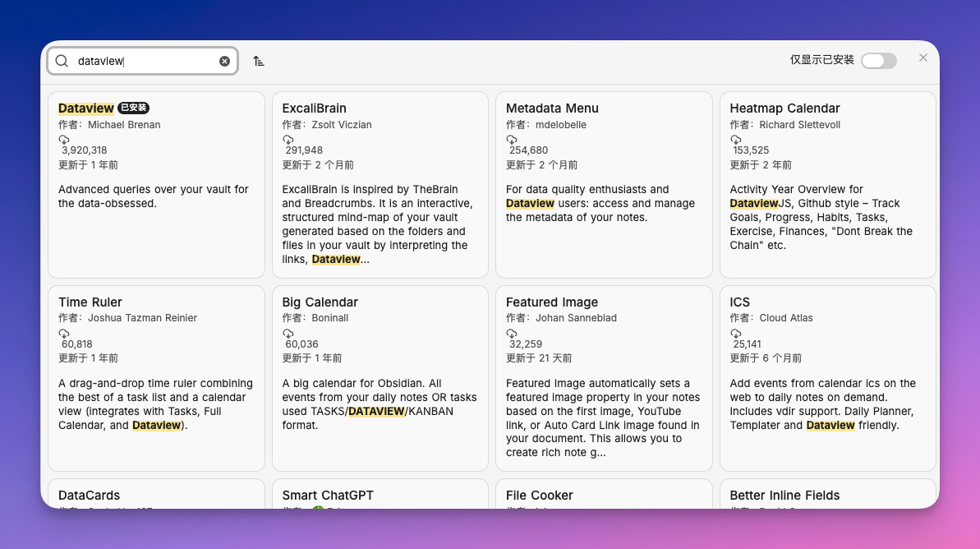Open the ExcaliBrain plugin card
980x549 pixels.
[380, 185]
